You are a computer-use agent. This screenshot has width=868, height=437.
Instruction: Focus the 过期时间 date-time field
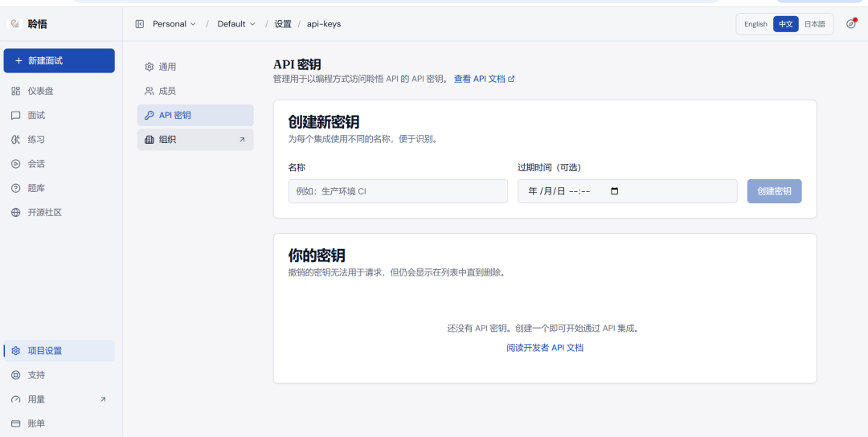(627, 191)
